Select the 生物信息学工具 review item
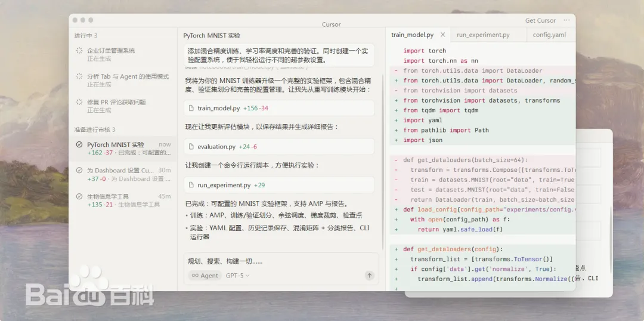The image size is (644, 321). pos(123,200)
